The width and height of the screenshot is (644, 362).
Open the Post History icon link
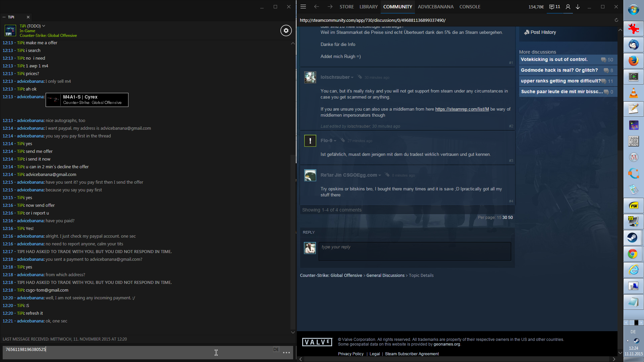[x=540, y=32]
